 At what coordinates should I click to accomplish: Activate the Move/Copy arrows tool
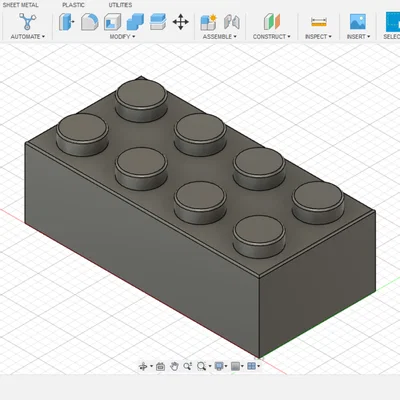point(181,22)
